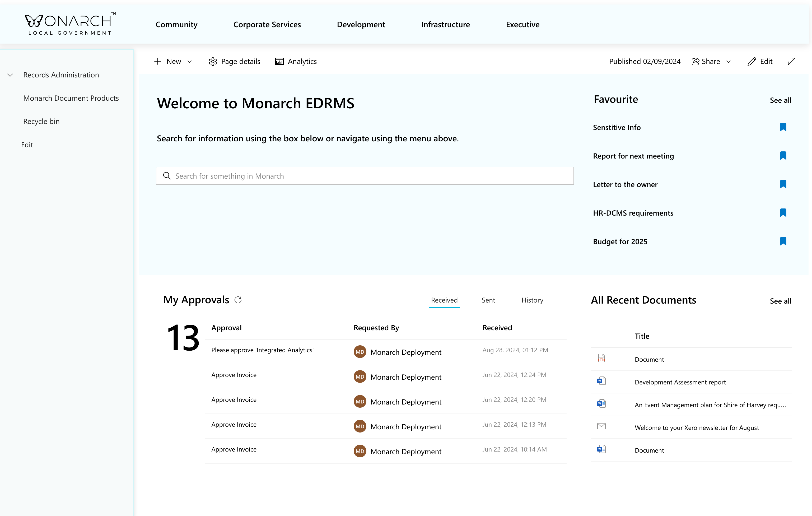Click See all in Favourite section

[x=780, y=100]
